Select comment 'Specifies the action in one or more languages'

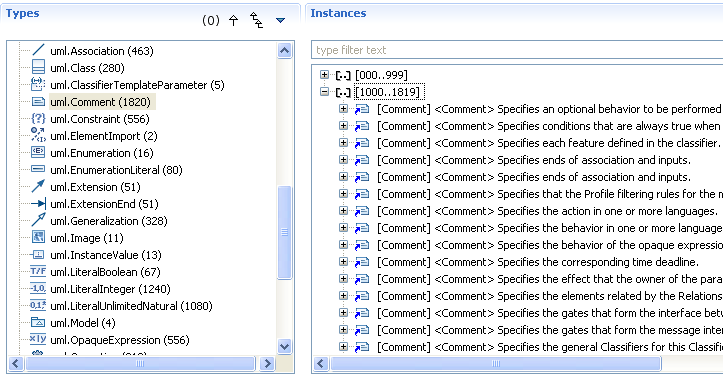point(547,211)
